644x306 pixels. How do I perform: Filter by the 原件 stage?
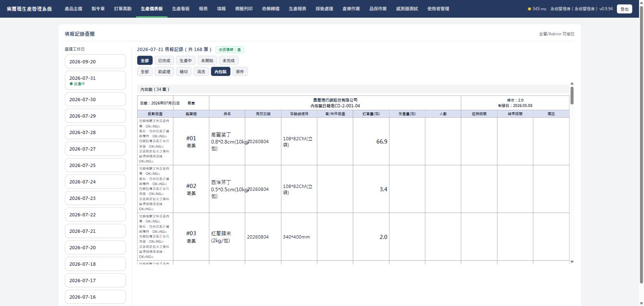pyautogui.click(x=240, y=72)
